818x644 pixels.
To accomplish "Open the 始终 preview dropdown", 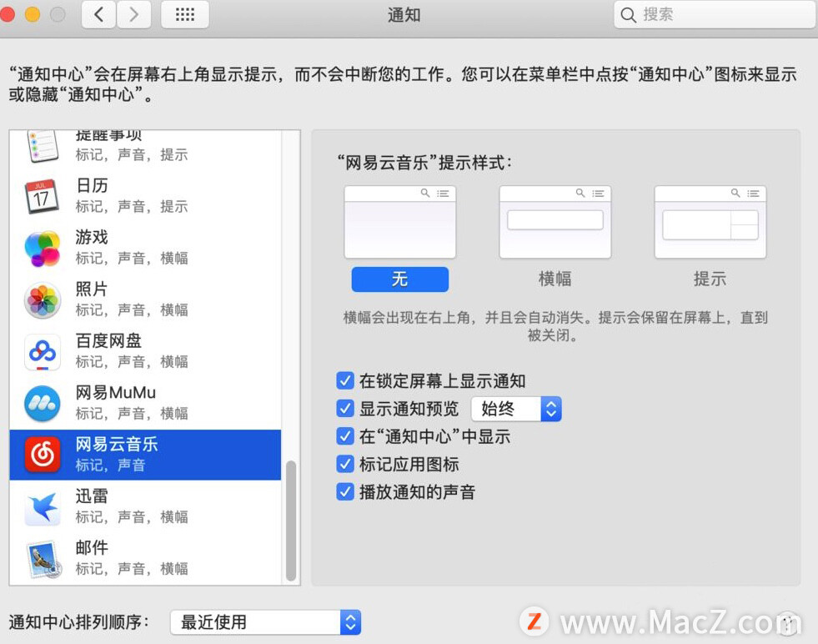I will tap(516, 409).
